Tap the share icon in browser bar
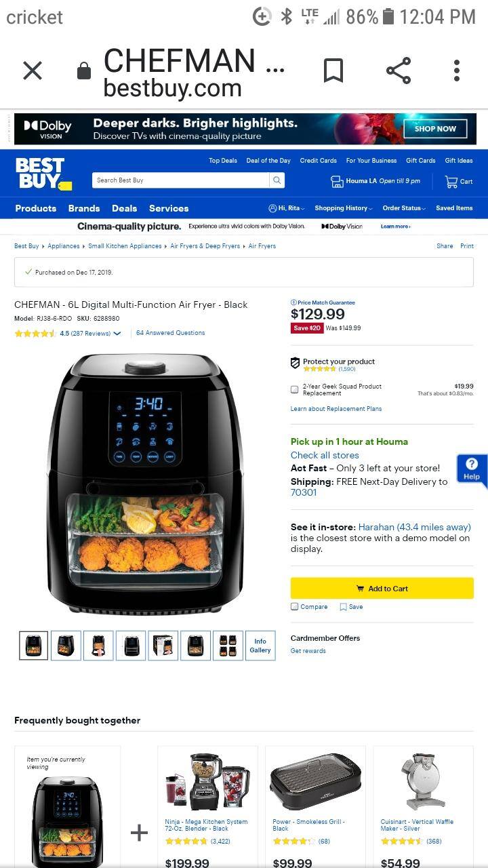The height and width of the screenshot is (868, 488). [399, 71]
